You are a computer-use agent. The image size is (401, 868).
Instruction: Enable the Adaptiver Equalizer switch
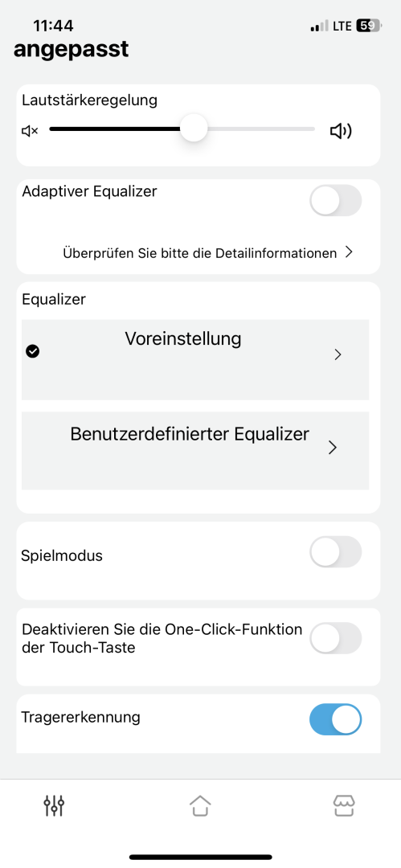click(336, 200)
